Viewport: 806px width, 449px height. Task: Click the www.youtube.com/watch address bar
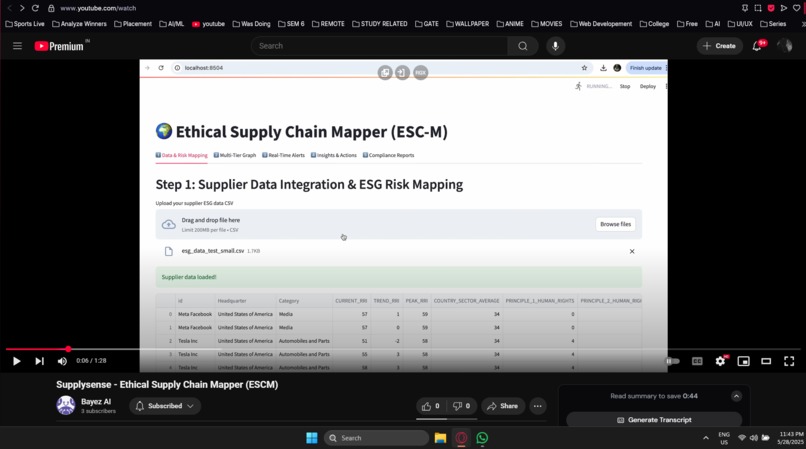click(98, 8)
